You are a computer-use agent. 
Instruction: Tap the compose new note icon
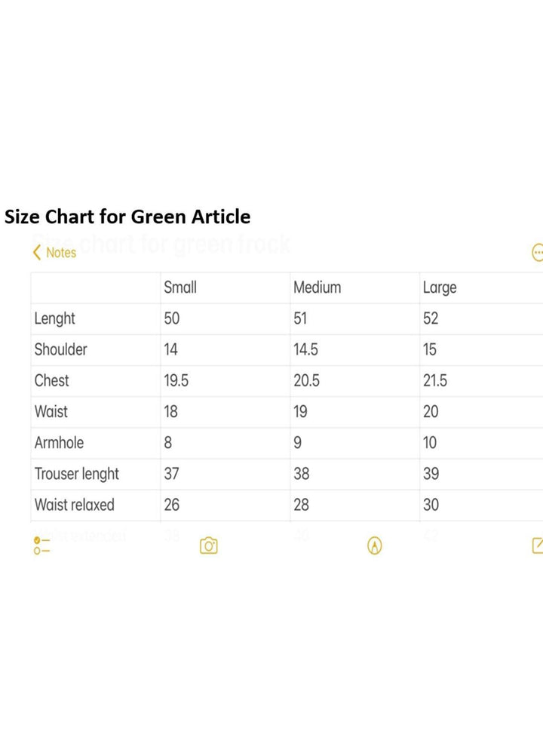(538, 545)
